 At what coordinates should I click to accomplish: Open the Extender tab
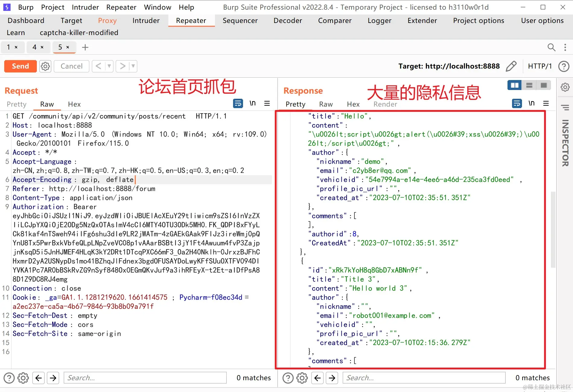(x=422, y=21)
